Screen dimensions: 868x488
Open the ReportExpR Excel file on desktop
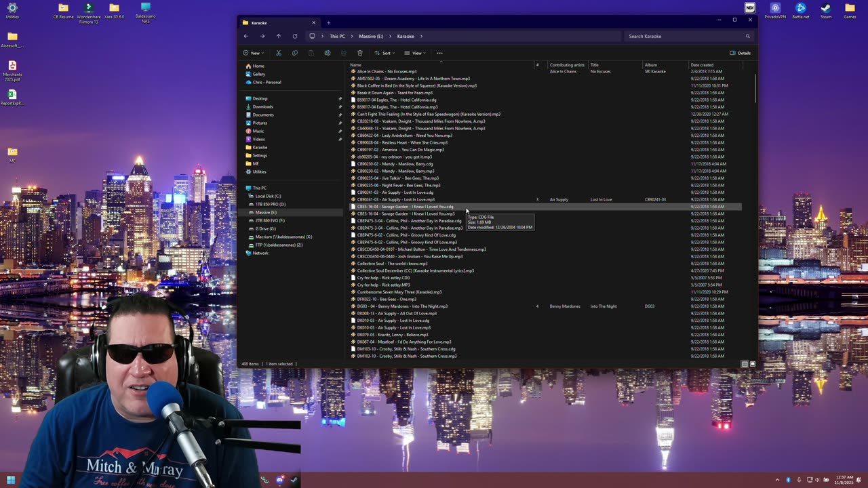pyautogui.click(x=12, y=98)
